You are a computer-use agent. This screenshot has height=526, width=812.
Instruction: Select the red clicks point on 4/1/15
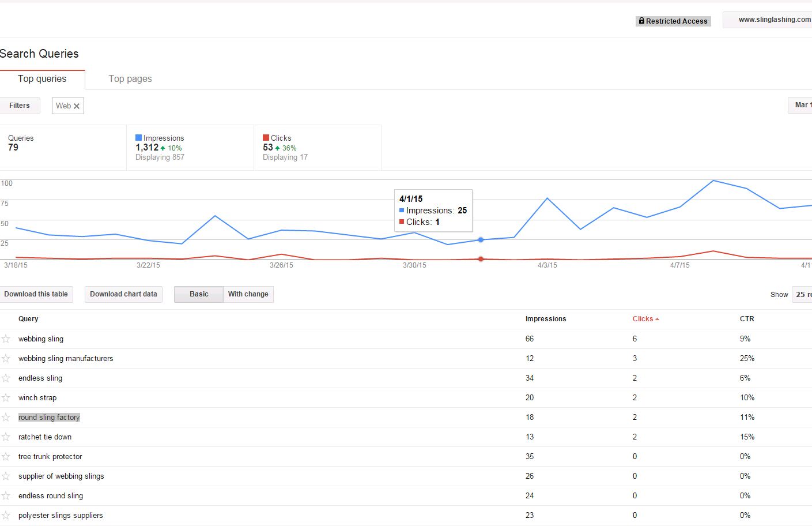click(x=481, y=259)
